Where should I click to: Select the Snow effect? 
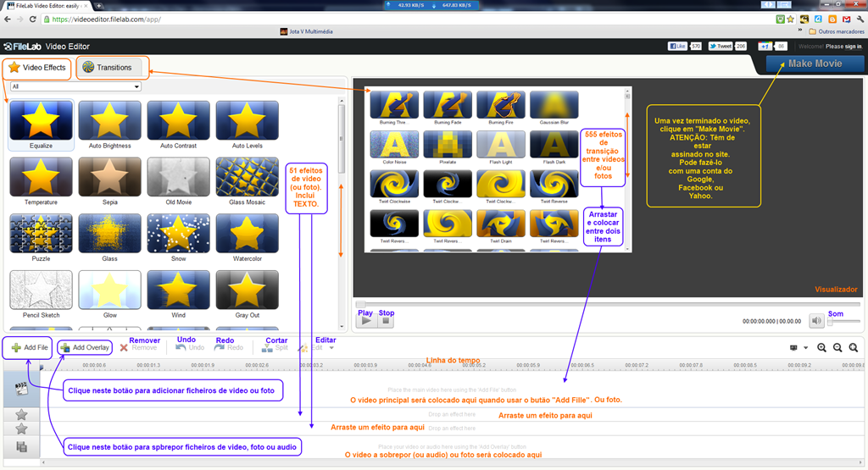(178, 237)
